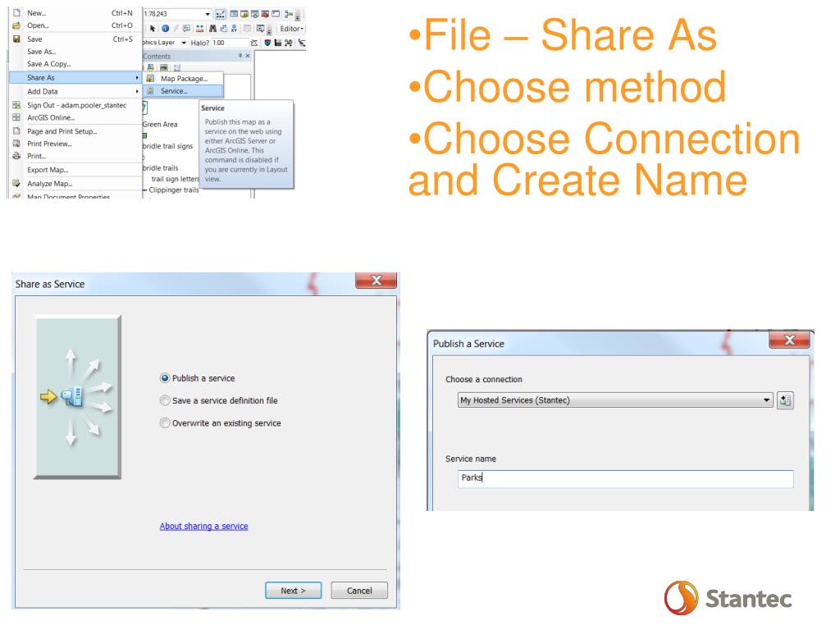840x630 pixels.
Task: Click Cancel in Share as Service dialog
Action: [x=359, y=591]
